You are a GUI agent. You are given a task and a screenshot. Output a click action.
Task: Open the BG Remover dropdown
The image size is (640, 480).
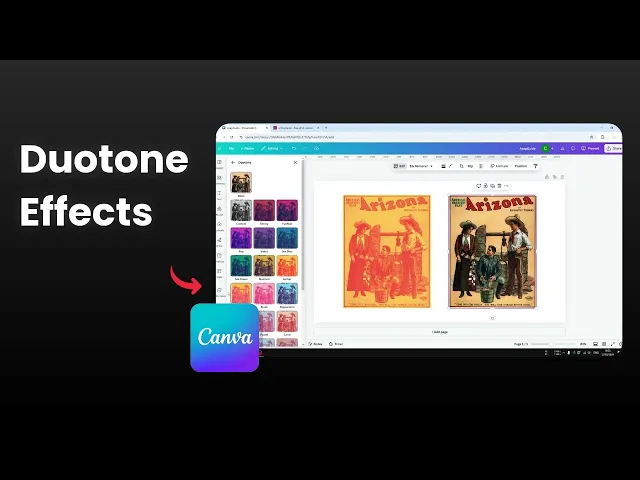coord(421,166)
